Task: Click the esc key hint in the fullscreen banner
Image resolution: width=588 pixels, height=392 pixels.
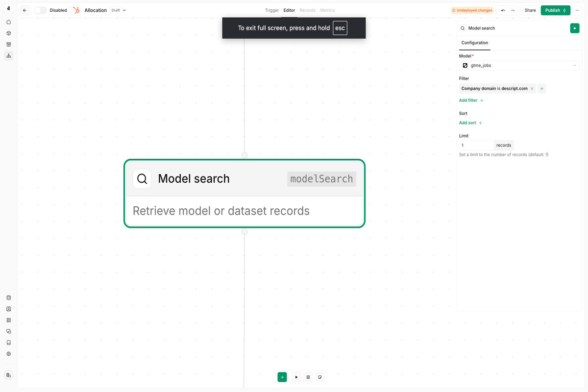Action: [x=340, y=28]
